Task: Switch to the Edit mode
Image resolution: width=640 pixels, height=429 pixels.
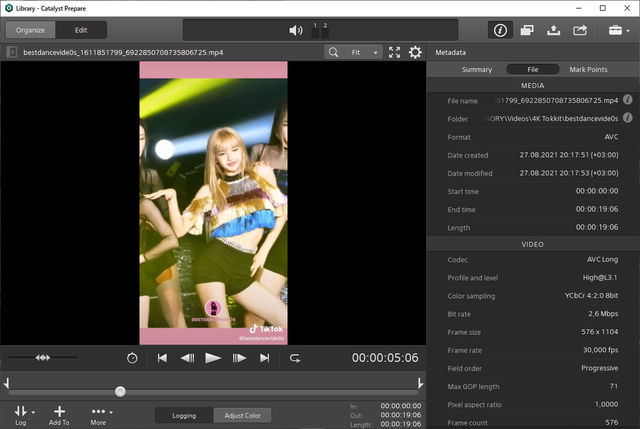Action: pyautogui.click(x=82, y=30)
